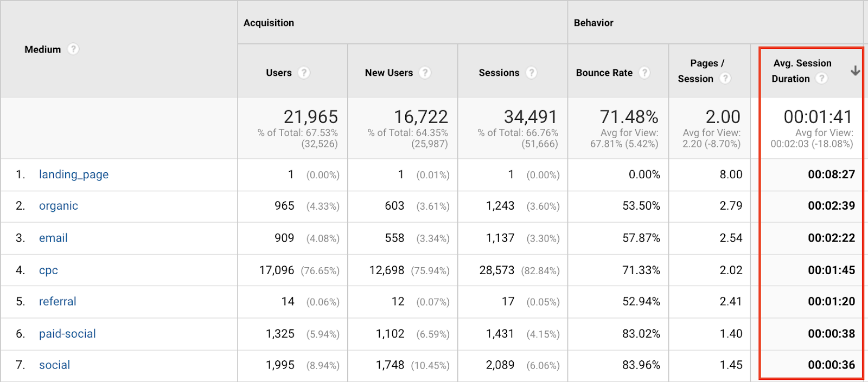Open the New Users help tooltip
This screenshot has width=868, height=382.
pos(426,72)
